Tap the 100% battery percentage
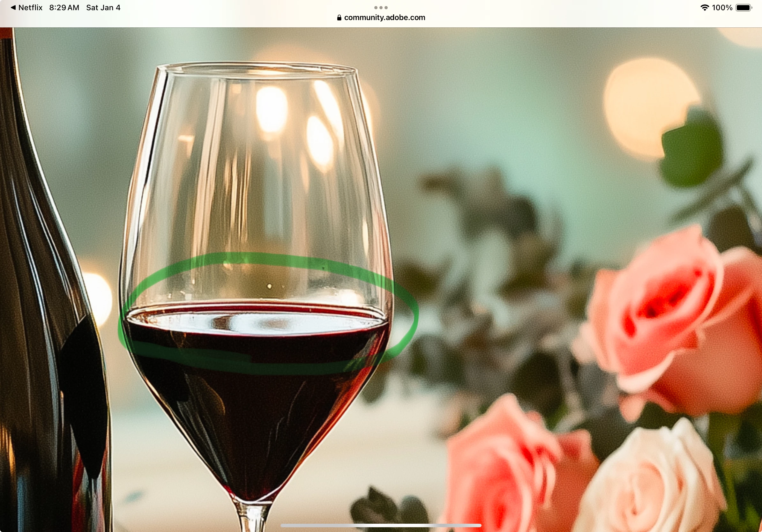Viewport: 762px width, 532px height. (x=722, y=8)
